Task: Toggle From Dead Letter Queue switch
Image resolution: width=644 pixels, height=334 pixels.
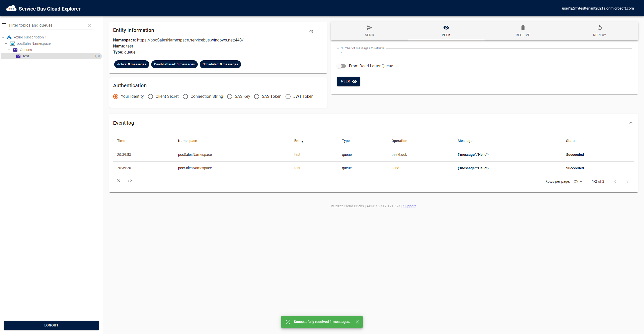Action: pos(342,66)
